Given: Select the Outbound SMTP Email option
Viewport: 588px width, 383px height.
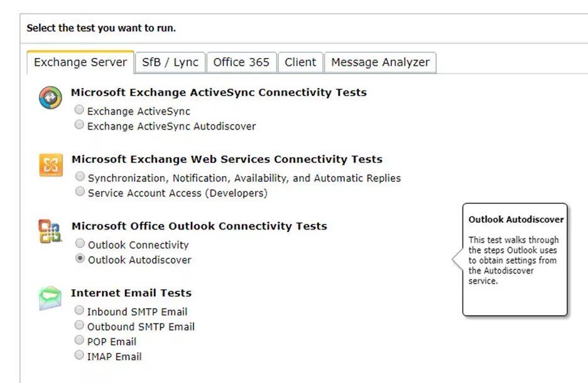Looking at the screenshot, I should point(79,325).
